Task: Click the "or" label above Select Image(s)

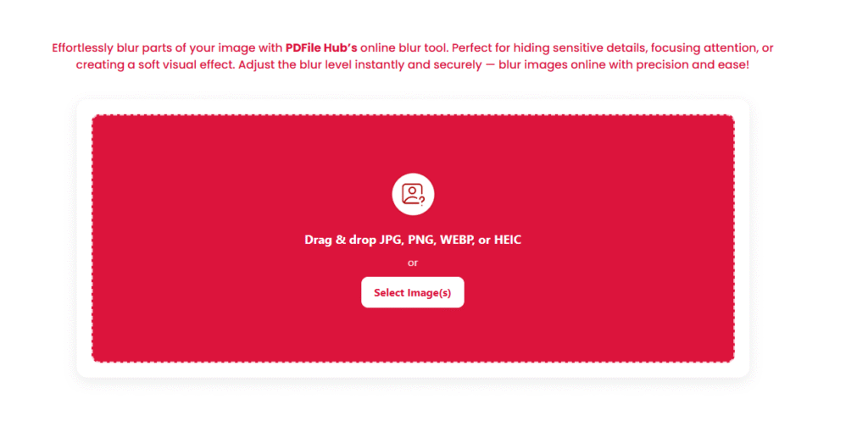Action: [413, 263]
